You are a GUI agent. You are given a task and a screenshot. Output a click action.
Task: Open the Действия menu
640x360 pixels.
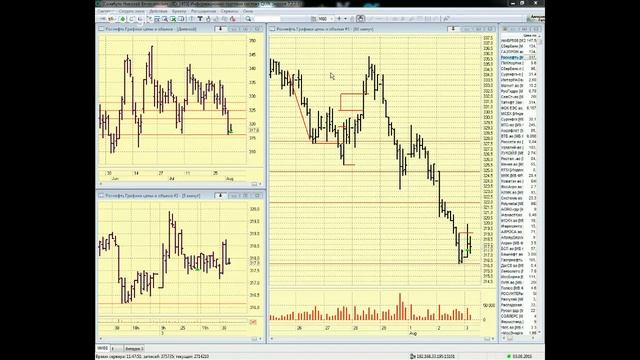click(x=158, y=11)
